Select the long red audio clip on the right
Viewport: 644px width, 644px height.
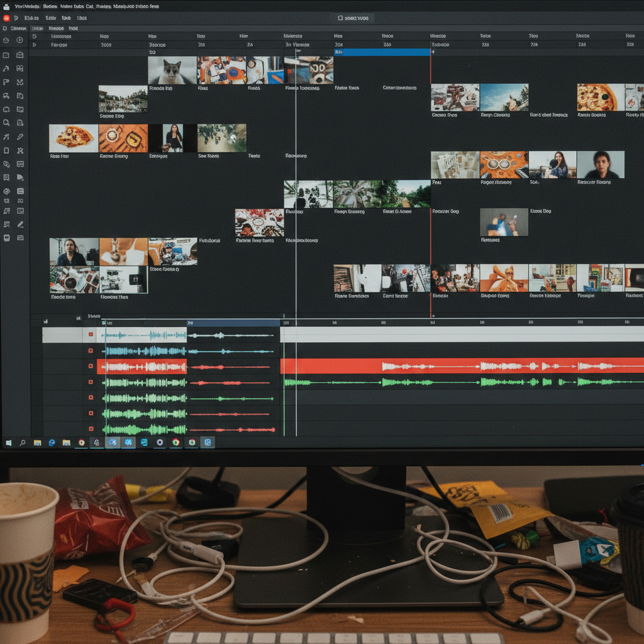coord(462,366)
